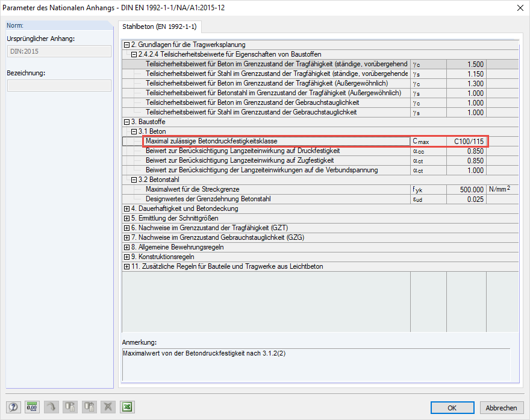Expand 11. Zusätzliche Regeln für Leichtbeton

coord(126,266)
